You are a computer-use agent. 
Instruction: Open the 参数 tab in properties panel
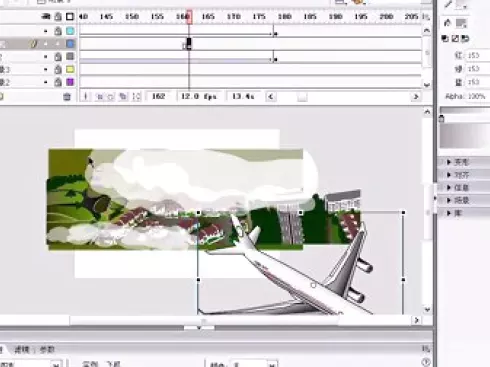point(47,349)
